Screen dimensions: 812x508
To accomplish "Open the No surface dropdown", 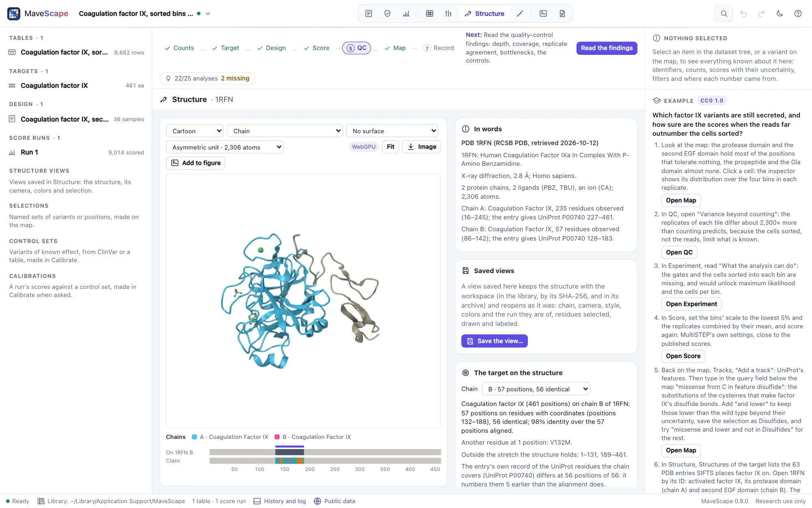I will [x=392, y=131].
